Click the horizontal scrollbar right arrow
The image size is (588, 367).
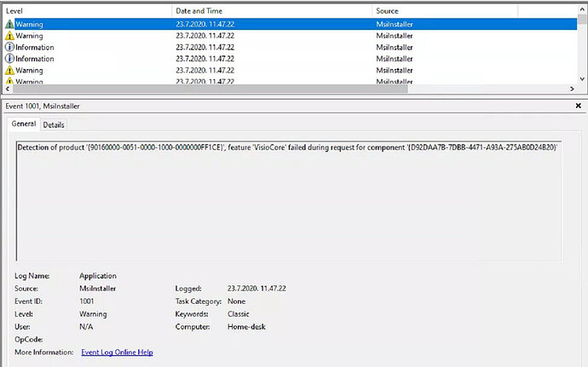[573, 89]
